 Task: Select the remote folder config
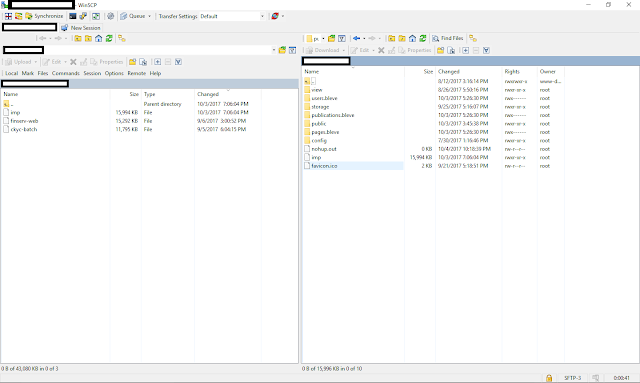[x=319, y=141]
